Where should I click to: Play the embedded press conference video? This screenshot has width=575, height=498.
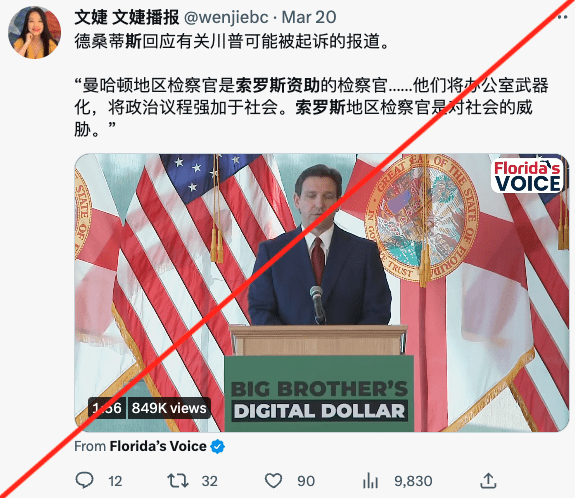pos(322,293)
